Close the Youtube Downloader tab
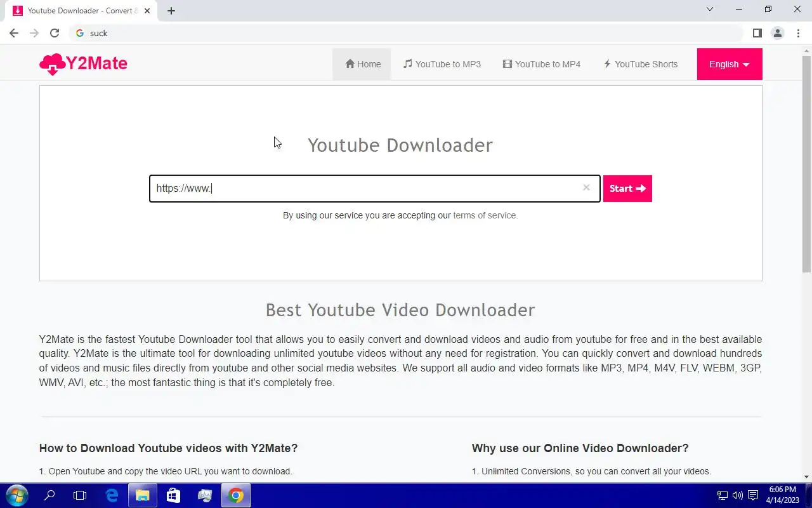This screenshot has width=812, height=508. pyautogui.click(x=147, y=11)
